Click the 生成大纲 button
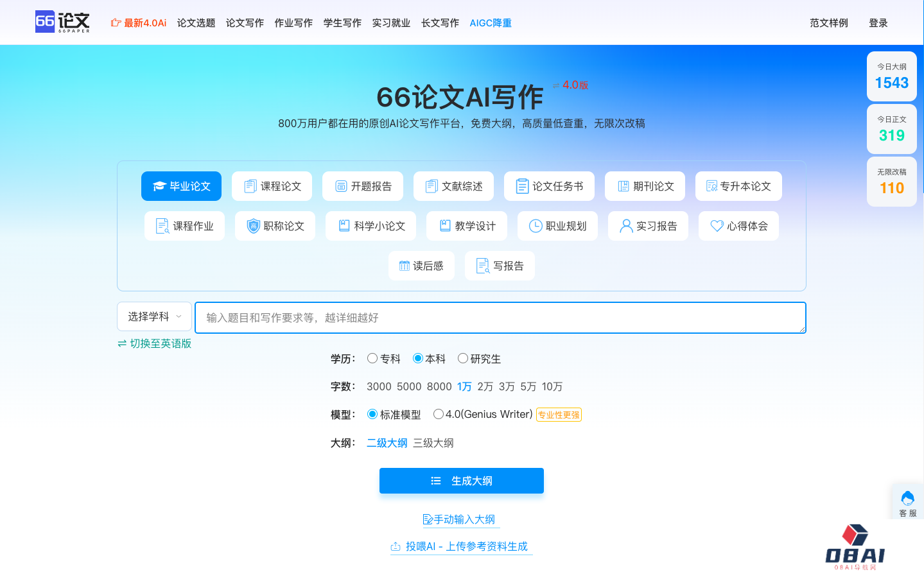The image size is (924, 577). point(461,480)
